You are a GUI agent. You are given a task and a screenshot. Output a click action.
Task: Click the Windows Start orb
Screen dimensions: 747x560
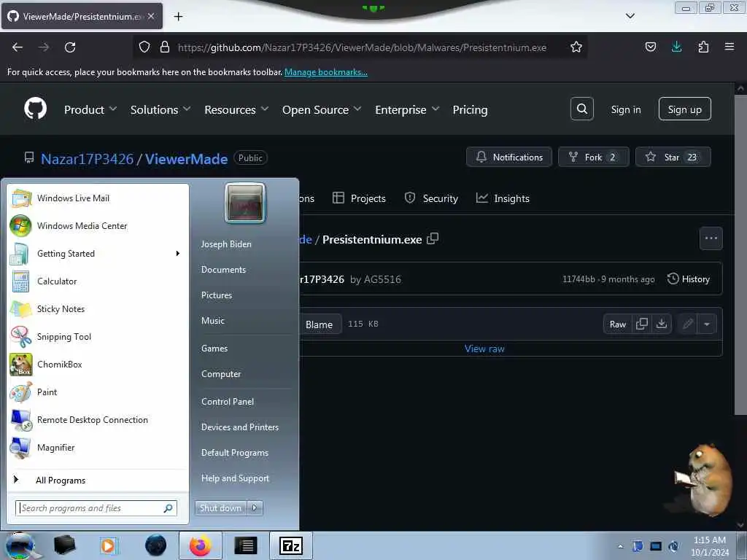tap(20, 545)
